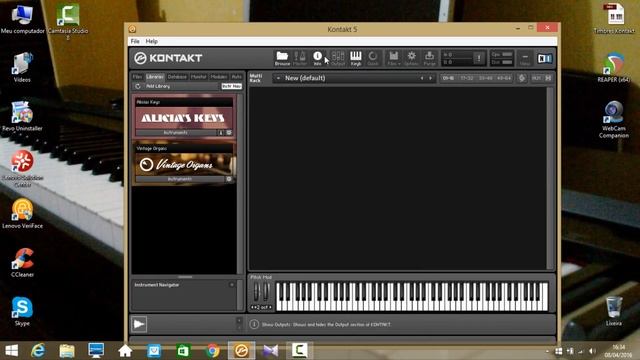
Task: Toggle the Master editor panel
Action: (300, 58)
